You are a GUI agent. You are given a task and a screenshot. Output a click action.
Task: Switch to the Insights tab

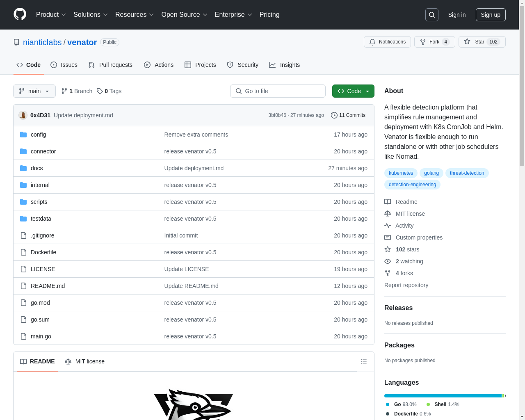pos(285,65)
